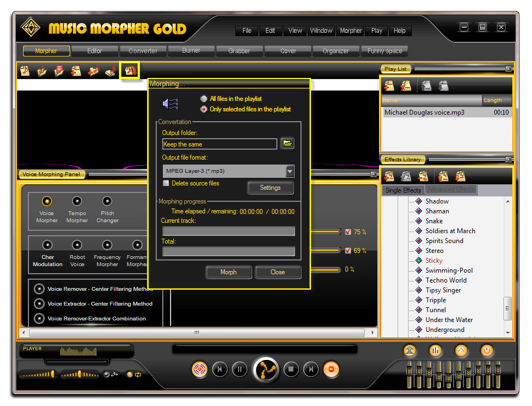This screenshot has width=532, height=406.
Task: Move playlist item down icon
Action: (443, 86)
